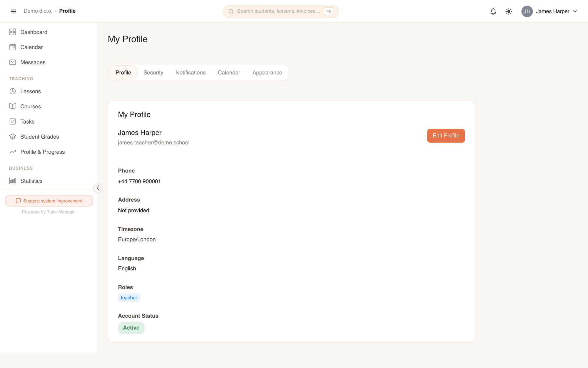Click the Dashboard grid icon
588x368 pixels.
pyautogui.click(x=13, y=32)
